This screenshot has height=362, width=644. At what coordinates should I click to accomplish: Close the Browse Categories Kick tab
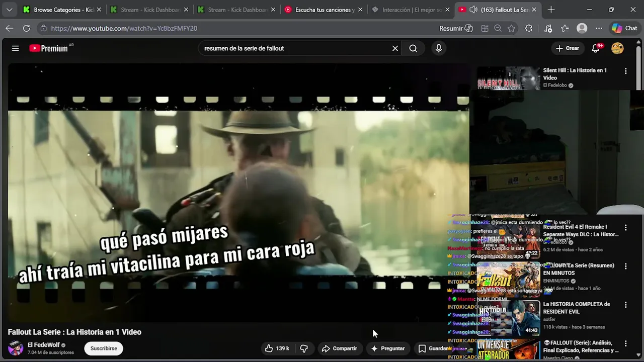coord(99,10)
